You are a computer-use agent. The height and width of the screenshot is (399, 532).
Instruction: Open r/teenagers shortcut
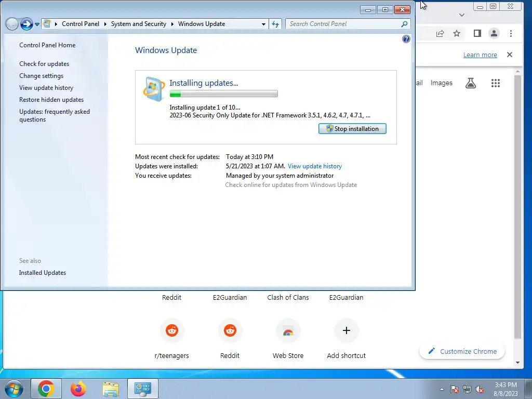coord(171,338)
